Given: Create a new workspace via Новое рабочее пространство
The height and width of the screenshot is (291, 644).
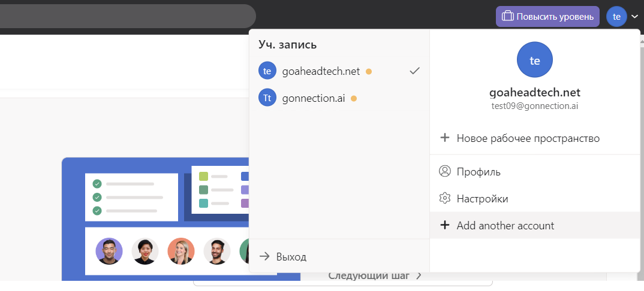Looking at the screenshot, I should (x=528, y=138).
